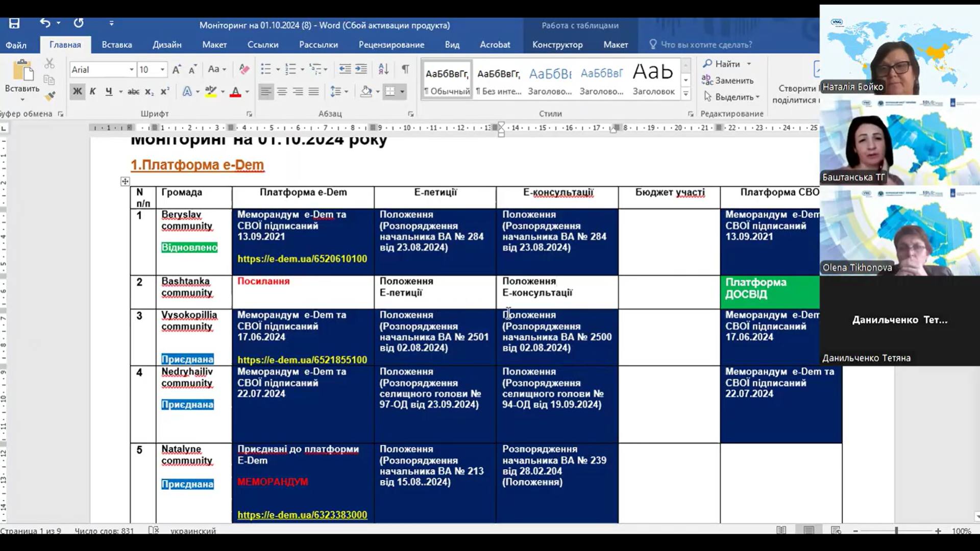
Task: Click the Clear Formatting eraser icon
Action: [x=244, y=69]
